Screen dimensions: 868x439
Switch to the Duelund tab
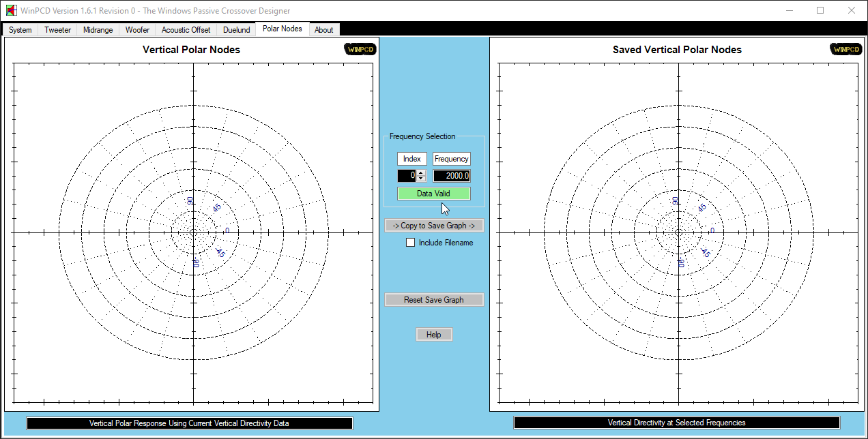point(236,30)
